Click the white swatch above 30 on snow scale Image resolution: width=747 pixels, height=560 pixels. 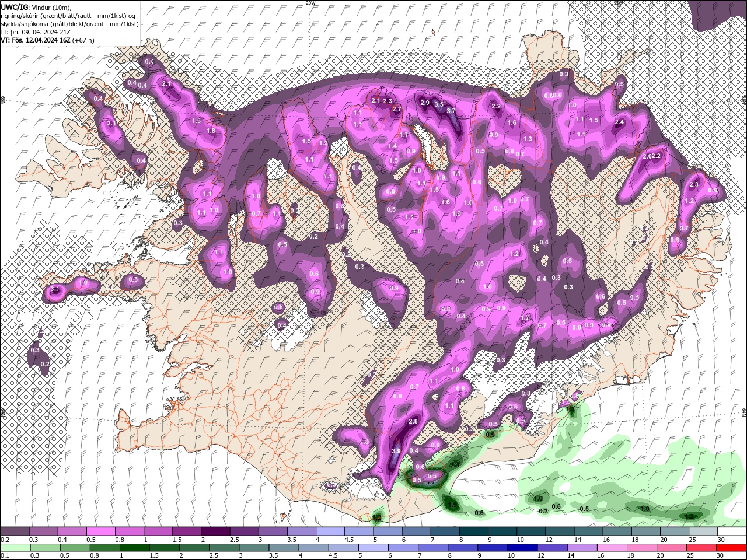coord(731,531)
